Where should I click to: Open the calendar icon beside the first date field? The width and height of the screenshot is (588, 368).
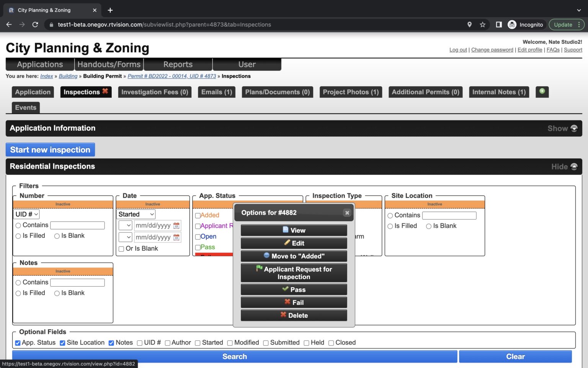(x=176, y=225)
